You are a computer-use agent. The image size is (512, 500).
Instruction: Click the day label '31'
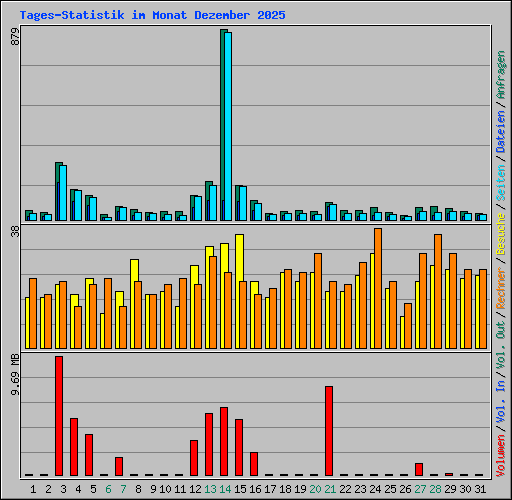pos(480,489)
